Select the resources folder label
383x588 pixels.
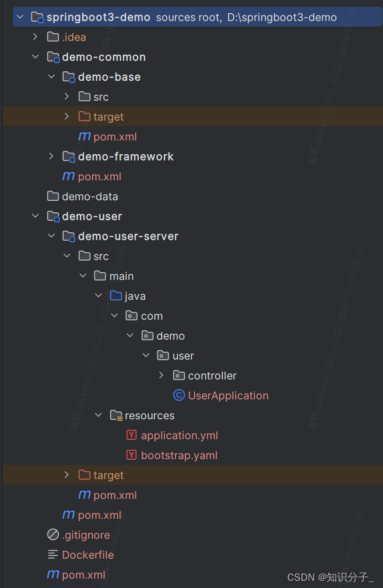point(150,415)
